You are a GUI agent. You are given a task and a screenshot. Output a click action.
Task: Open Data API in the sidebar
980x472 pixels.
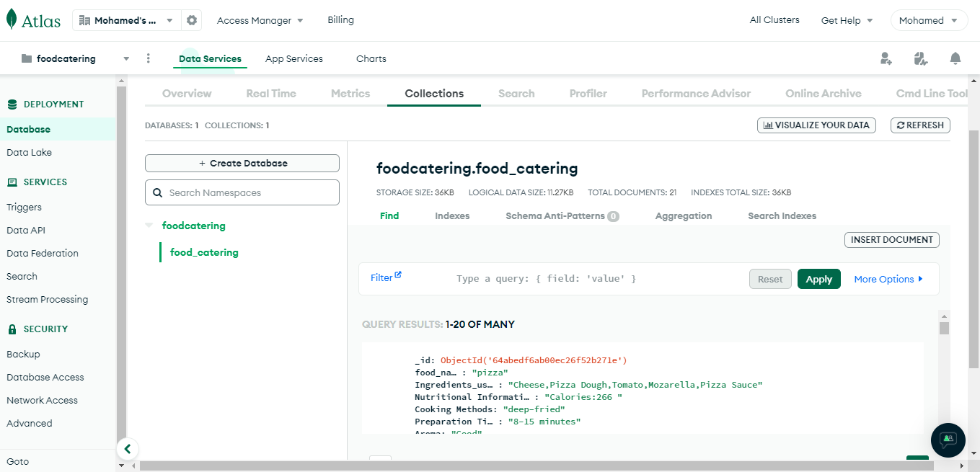26,231
